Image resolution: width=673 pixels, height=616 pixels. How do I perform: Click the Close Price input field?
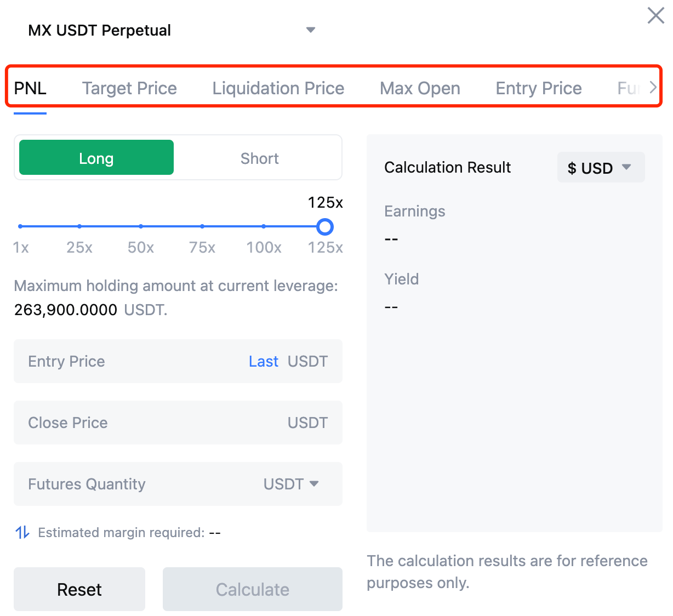tap(148, 423)
